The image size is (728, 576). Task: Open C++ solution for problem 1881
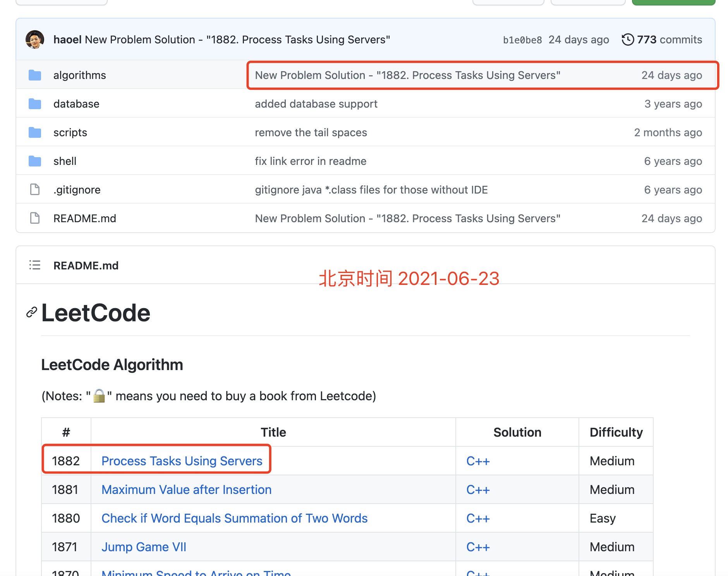(478, 490)
